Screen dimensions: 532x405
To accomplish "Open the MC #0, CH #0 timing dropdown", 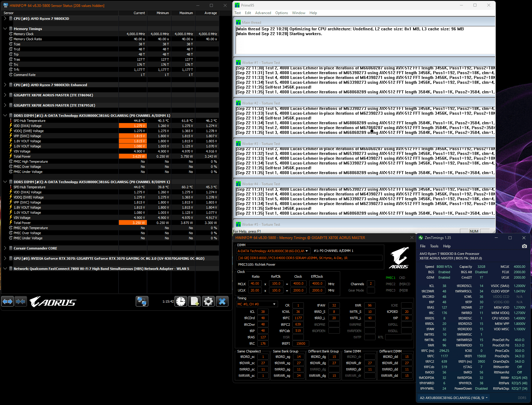I will [257, 304].
